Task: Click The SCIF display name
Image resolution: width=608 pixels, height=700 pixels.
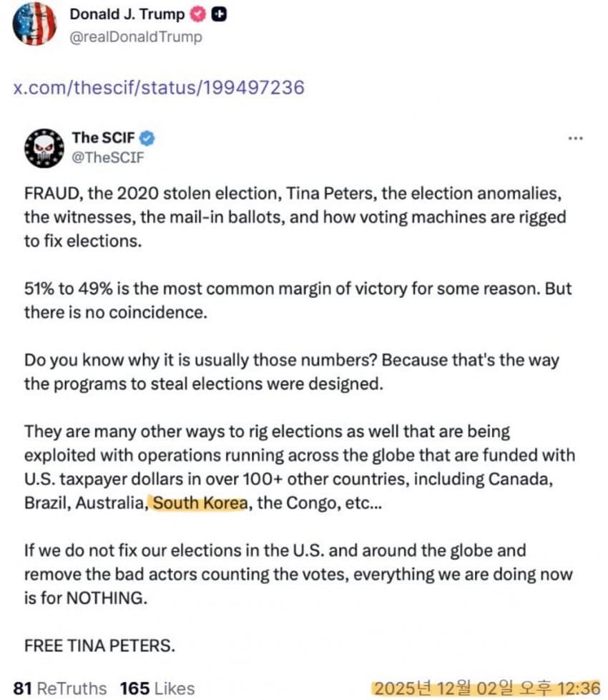Action: coord(103,137)
